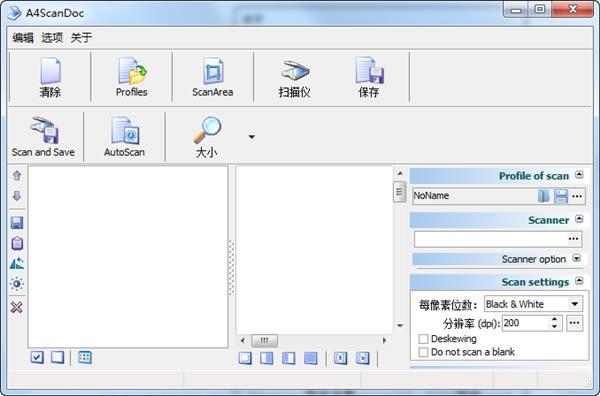Delete page with the red X icon
This screenshot has width=600, height=396.
(17, 307)
